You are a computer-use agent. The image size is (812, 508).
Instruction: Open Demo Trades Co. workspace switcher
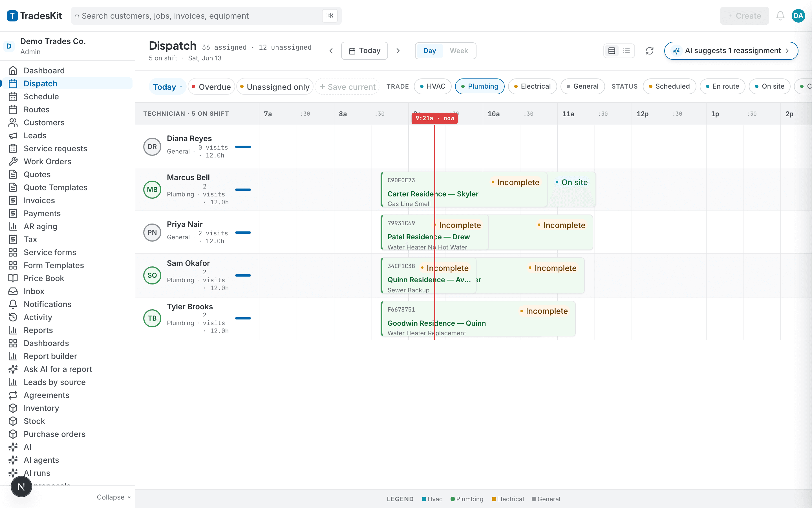click(x=67, y=46)
